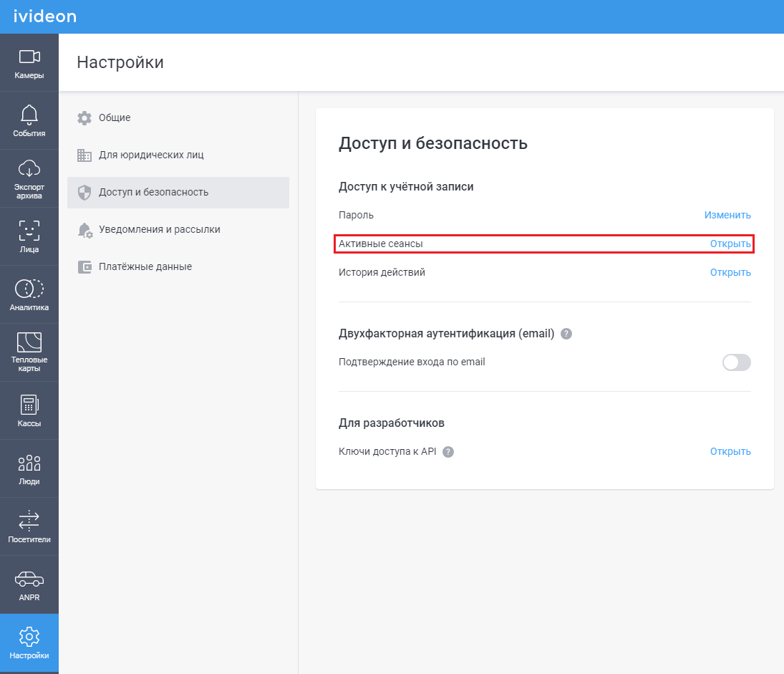Click the shield icon for Доступ и безопасность

84,193
